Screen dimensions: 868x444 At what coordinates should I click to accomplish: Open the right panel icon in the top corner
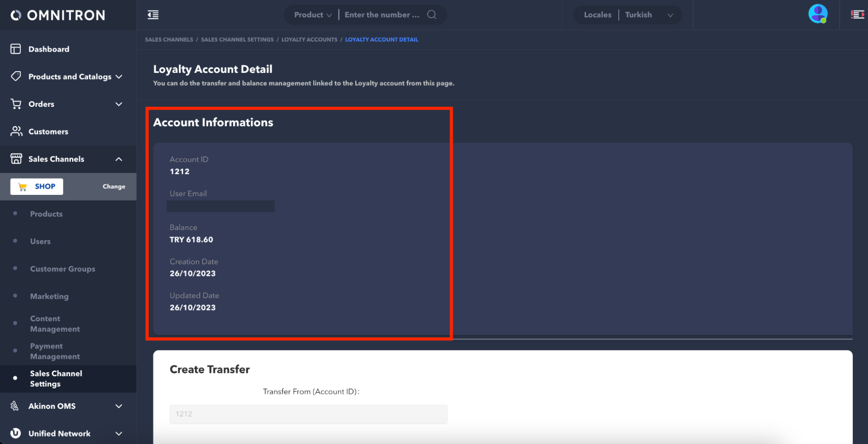pos(857,15)
